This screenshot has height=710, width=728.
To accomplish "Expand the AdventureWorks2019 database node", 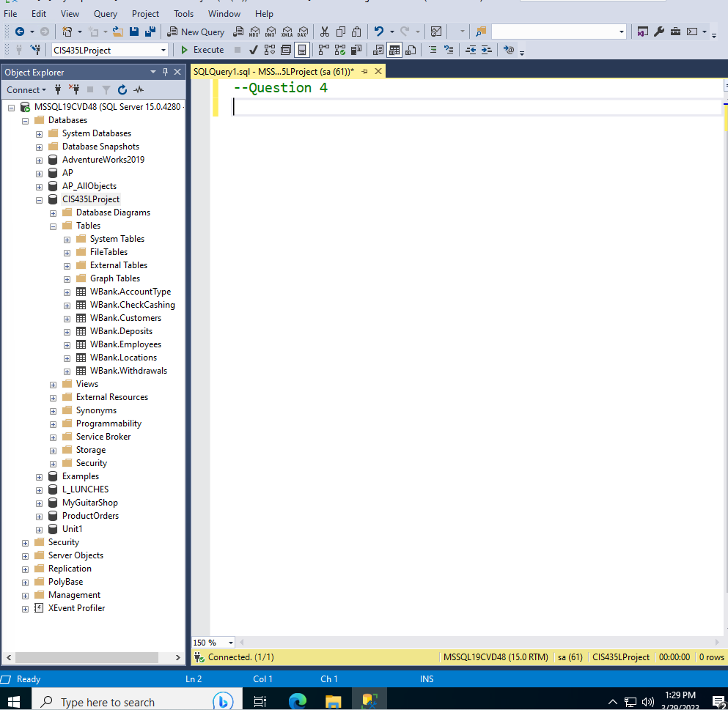I will tap(39, 160).
